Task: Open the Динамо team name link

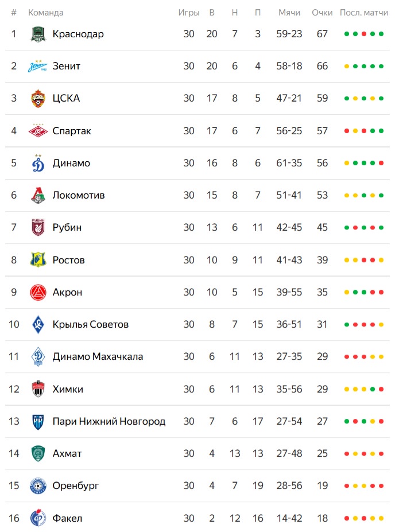Action: click(71, 163)
